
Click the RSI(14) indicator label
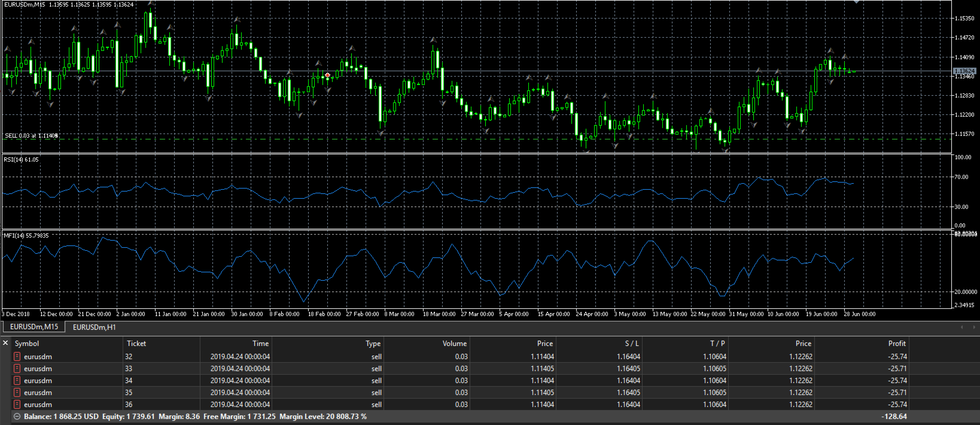tap(22, 160)
